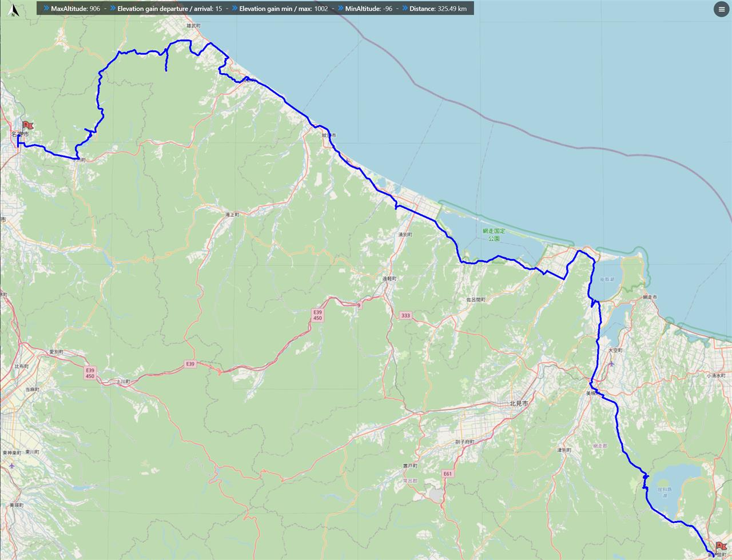Click the 北見市 city label
Viewport: 732px width, 560px height.
[x=519, y=403]
